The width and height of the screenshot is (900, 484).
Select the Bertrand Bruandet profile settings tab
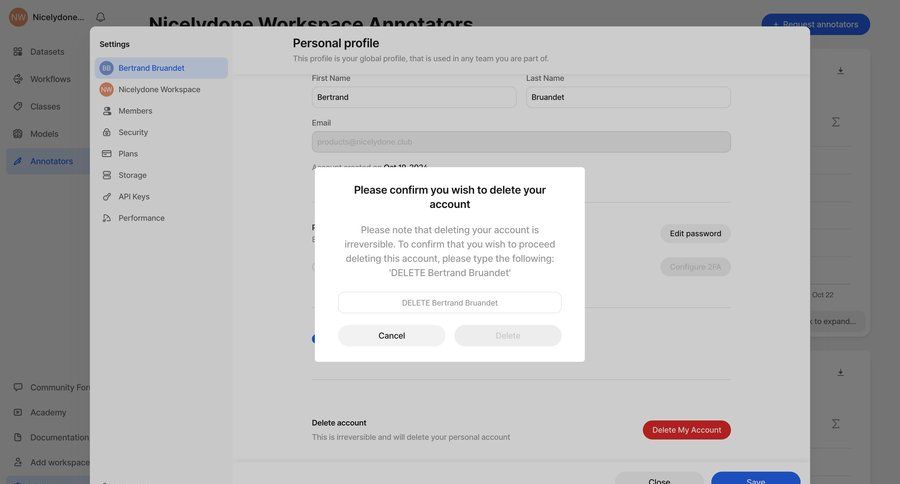[x=161, y=68]
